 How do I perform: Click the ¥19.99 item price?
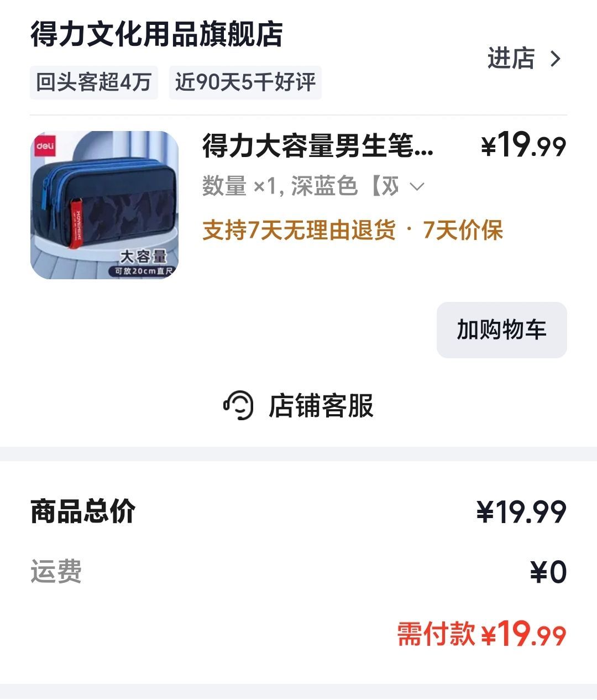524,145
